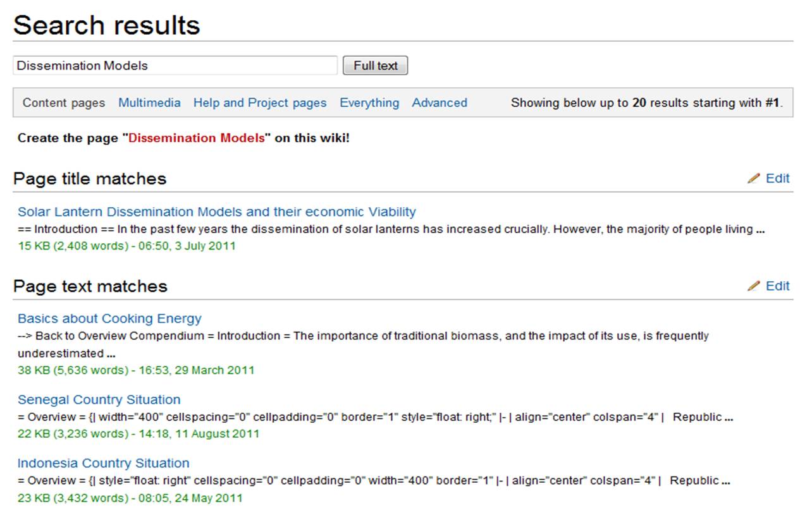
Task: Click pencil icon beside Page text matches
Action: [x=753, y=286]
